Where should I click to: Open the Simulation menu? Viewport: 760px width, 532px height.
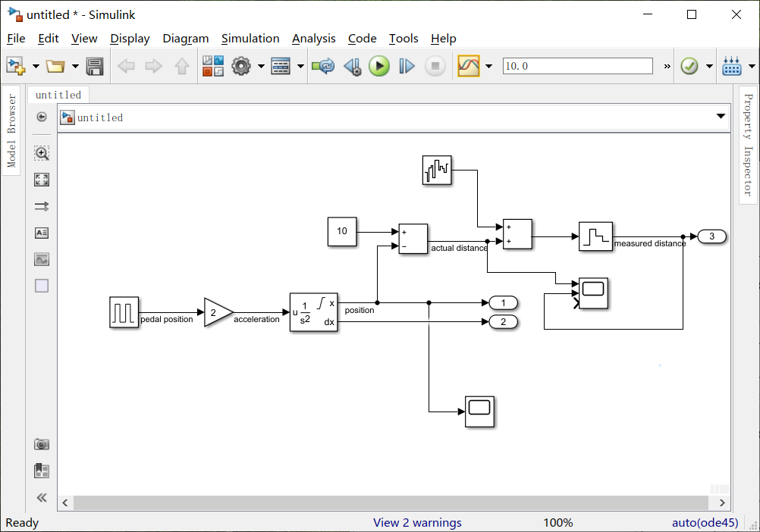tap(250, 39)
